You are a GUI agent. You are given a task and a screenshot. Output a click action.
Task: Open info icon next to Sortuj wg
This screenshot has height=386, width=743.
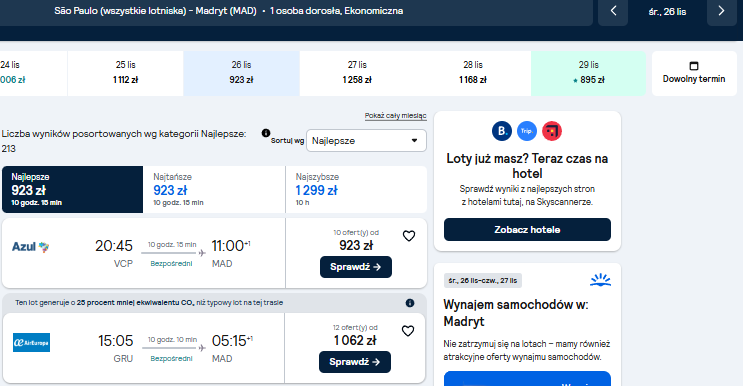[x=266, y=133]
